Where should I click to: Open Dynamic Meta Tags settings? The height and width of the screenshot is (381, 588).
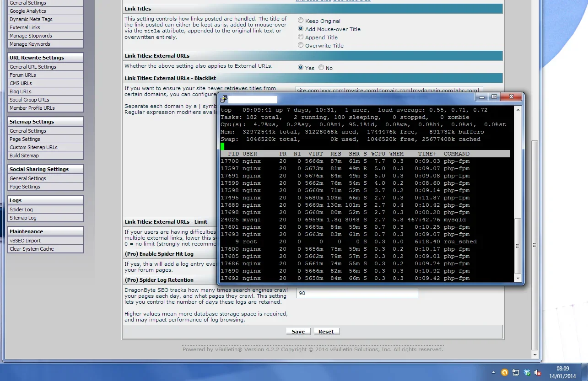coord(46,19)
